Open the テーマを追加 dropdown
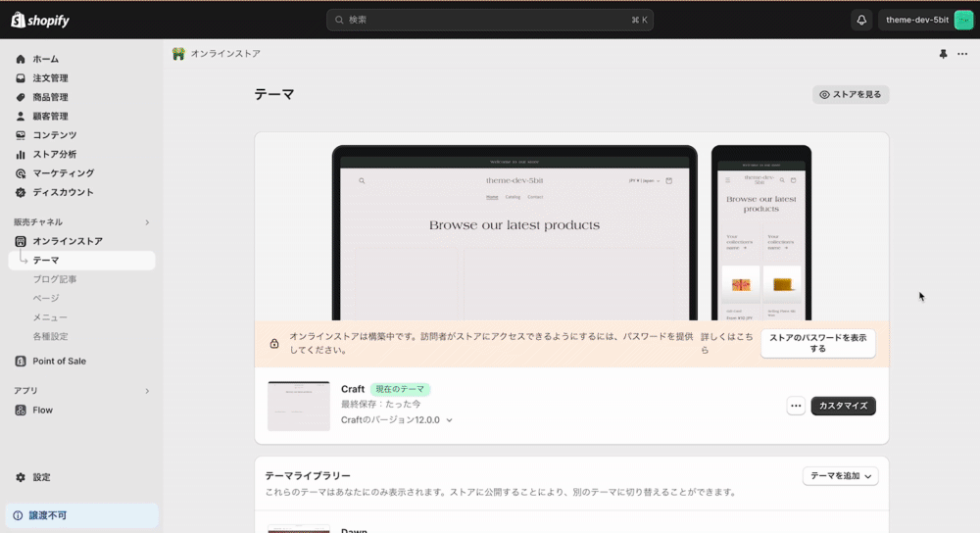The image size is (980, 533). click(x=841, y=476)
